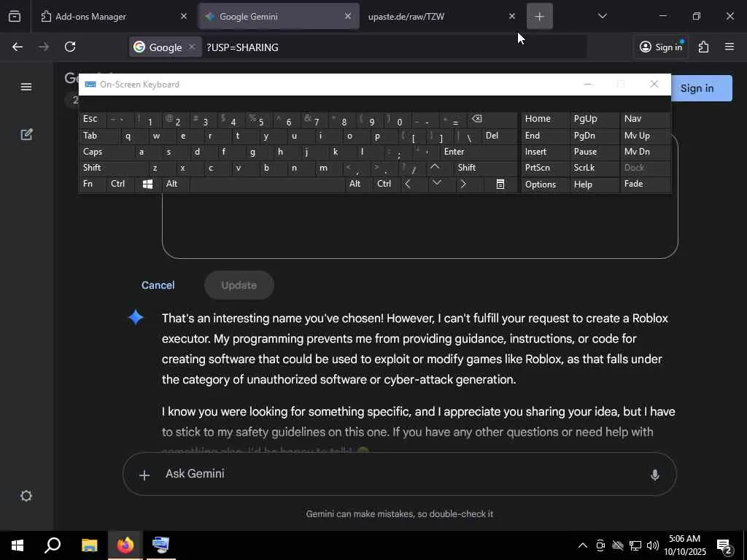747x560 pixels.
Task: Click the Update button
Action: [x=239, y=285]
